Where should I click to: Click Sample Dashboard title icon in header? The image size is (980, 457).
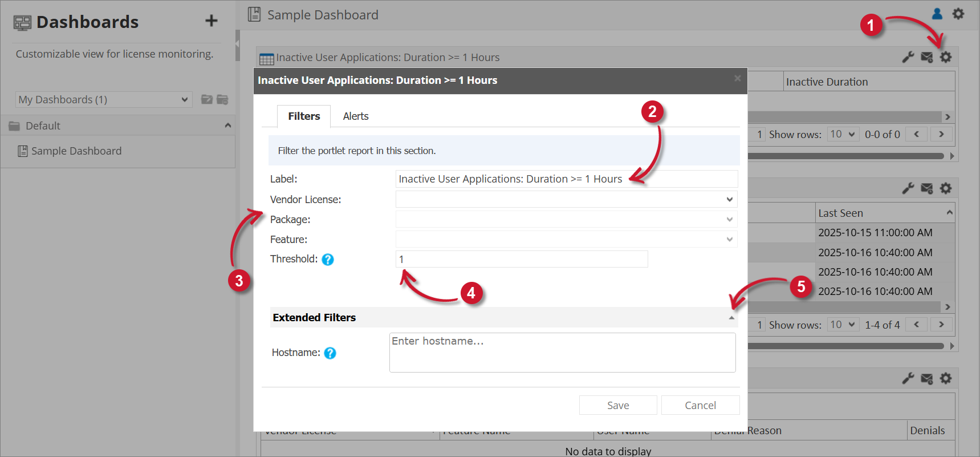tap(254, 14)
